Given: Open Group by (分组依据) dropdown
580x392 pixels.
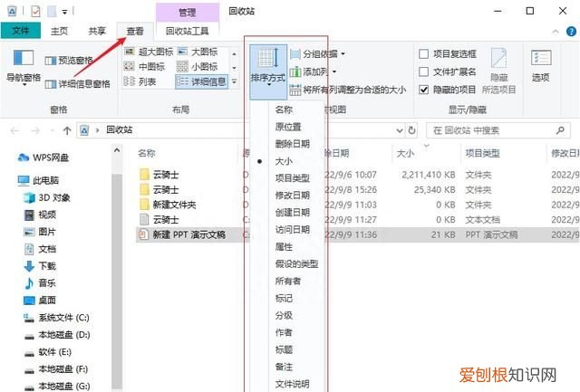Looking at the screenshot, I should point(318,54).
